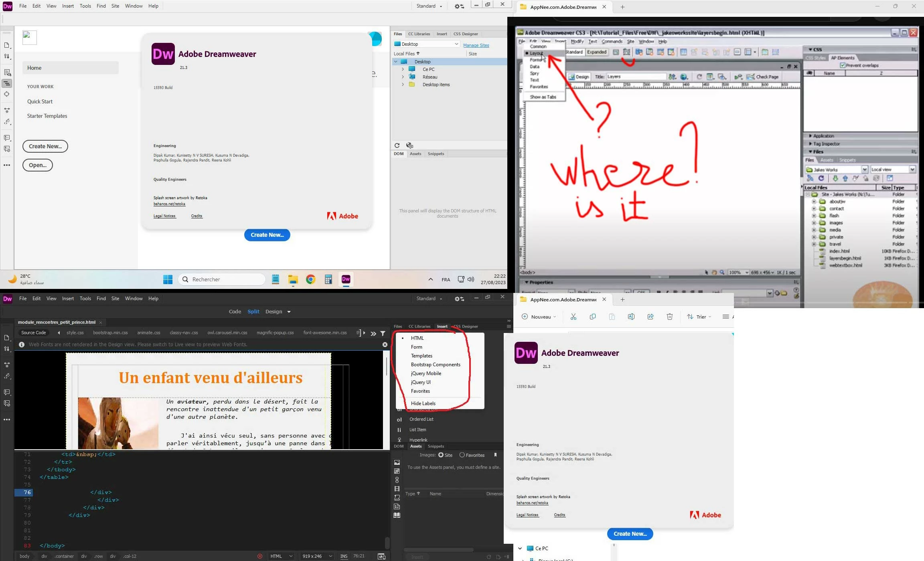Click the Media (film strip) assets icon
924x561 pixels.
coord(397,489)
